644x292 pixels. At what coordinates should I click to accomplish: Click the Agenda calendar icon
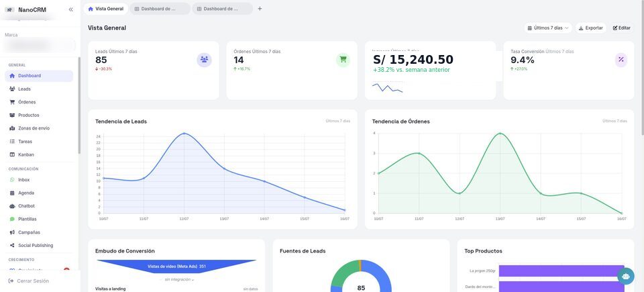(x=12, y=193)
